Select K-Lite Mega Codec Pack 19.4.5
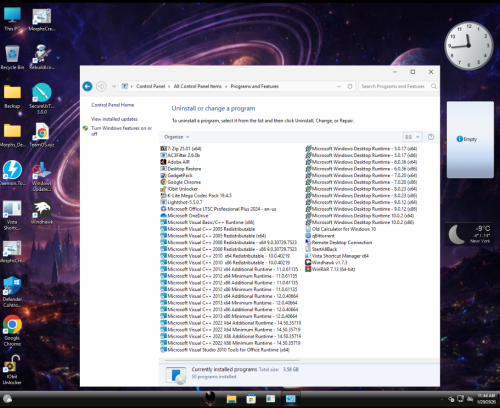 pyautogui.click(x=196, y=195)
